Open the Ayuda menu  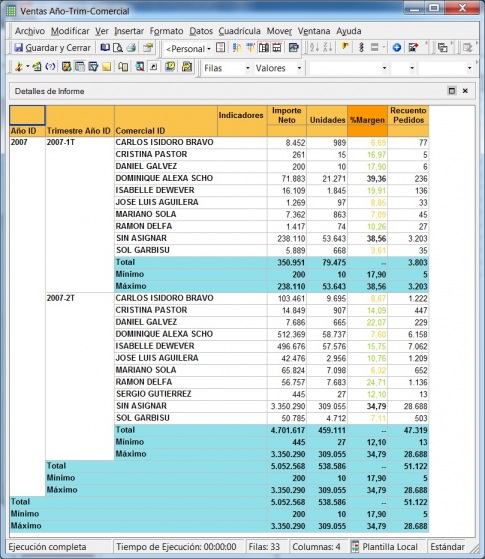tap(349, 31)
